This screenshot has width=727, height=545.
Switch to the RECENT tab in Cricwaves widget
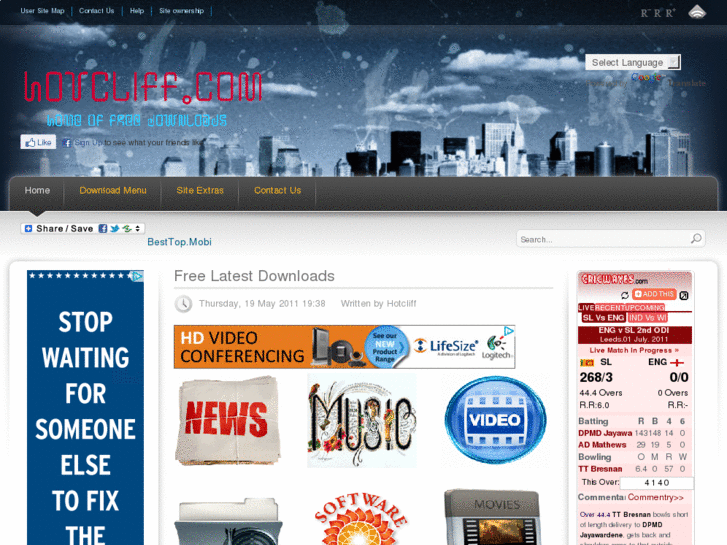click(612, 308)
